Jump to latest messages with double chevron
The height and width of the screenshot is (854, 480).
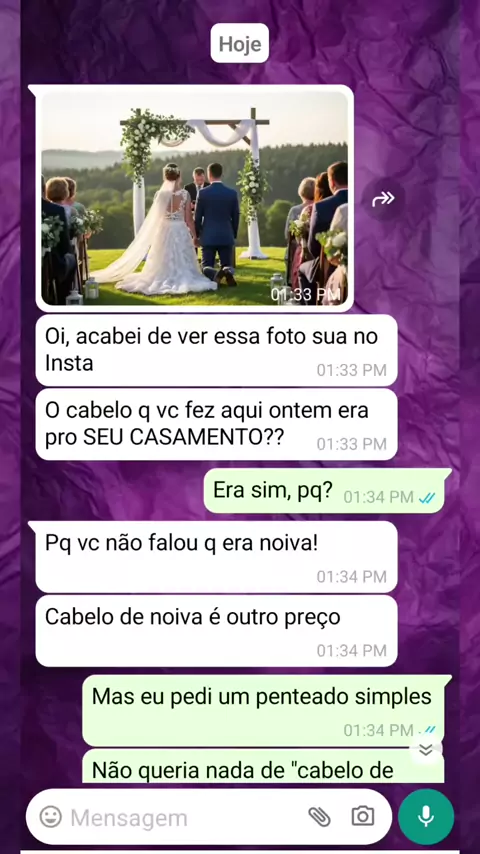[426, 750]
